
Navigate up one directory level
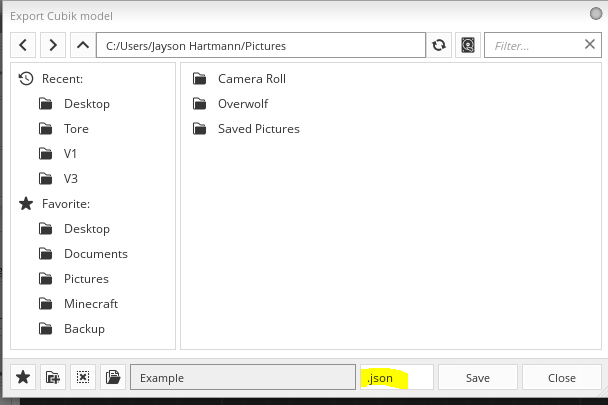tap(83, 45)
